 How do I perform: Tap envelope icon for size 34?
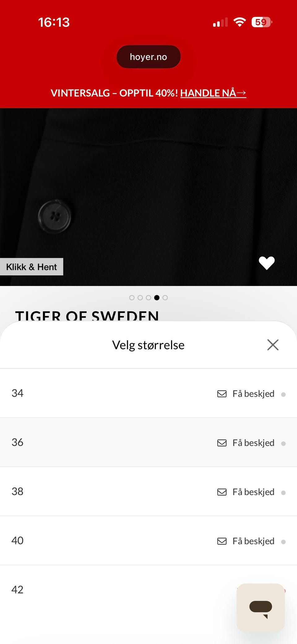click(222, 394)
